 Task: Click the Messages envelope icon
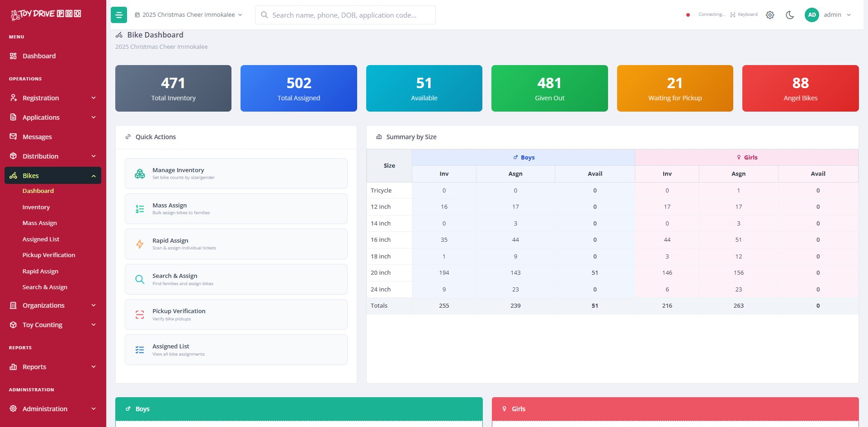13,137
